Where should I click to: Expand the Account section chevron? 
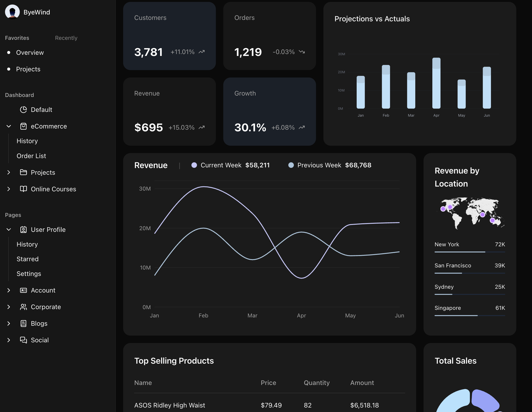point(9,290)
